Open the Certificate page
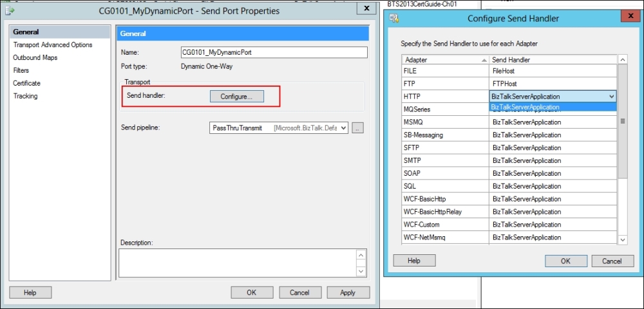 26,83
